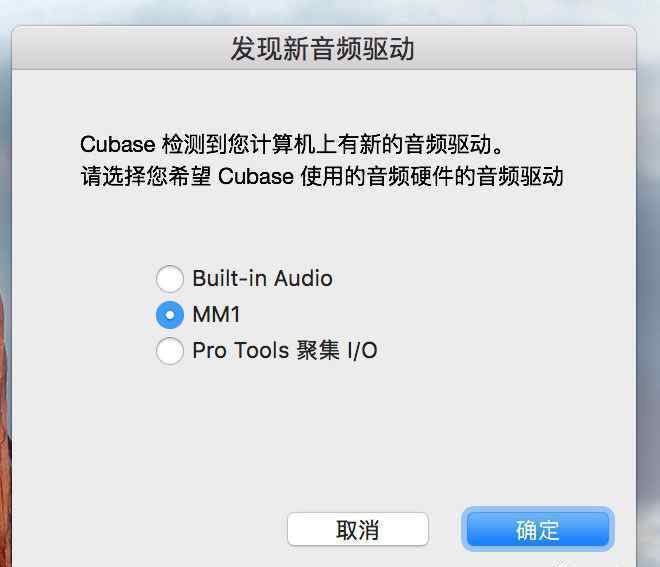Screen dimensions: 660x567
Task: Click the 聚集 characters in the Pro Tools option
Action: [x=318, y=350]
